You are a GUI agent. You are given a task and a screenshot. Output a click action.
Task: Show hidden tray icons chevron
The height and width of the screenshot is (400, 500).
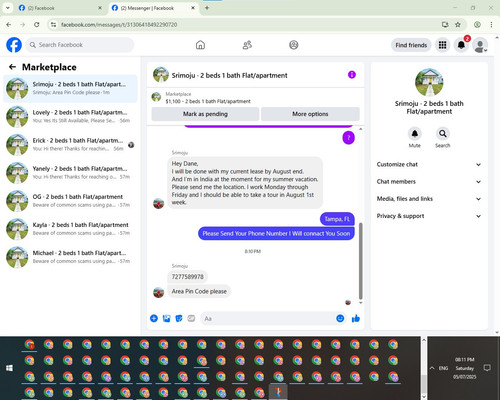coord(432,368)
